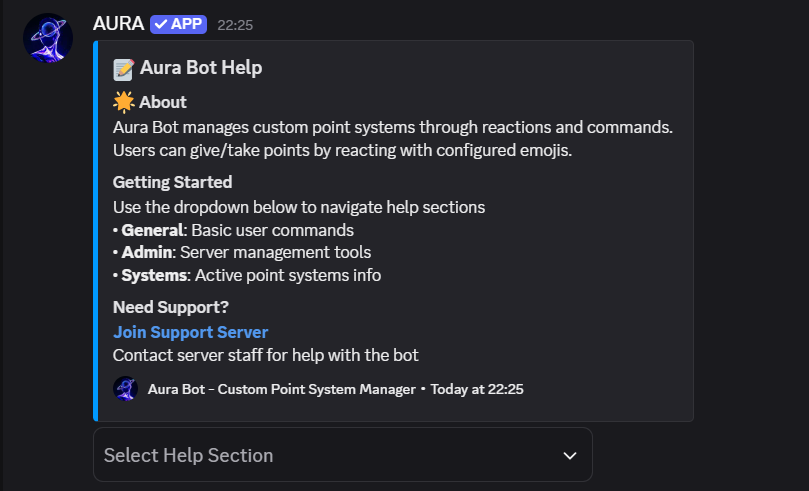Click the blue embed accent bar

point(95,231)
